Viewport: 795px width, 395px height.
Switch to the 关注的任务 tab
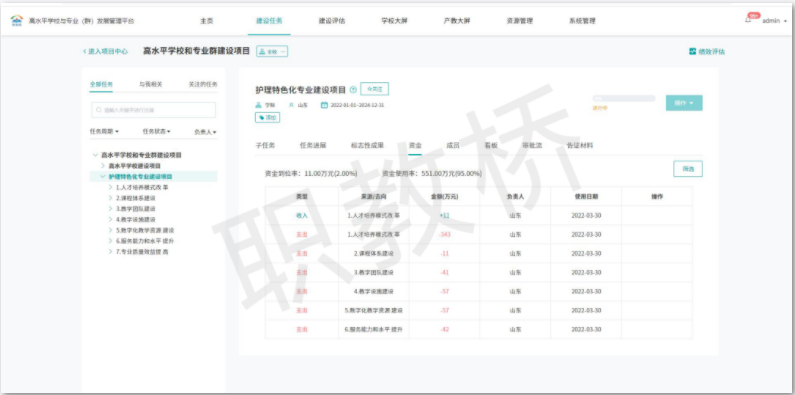tap(203, 85)
